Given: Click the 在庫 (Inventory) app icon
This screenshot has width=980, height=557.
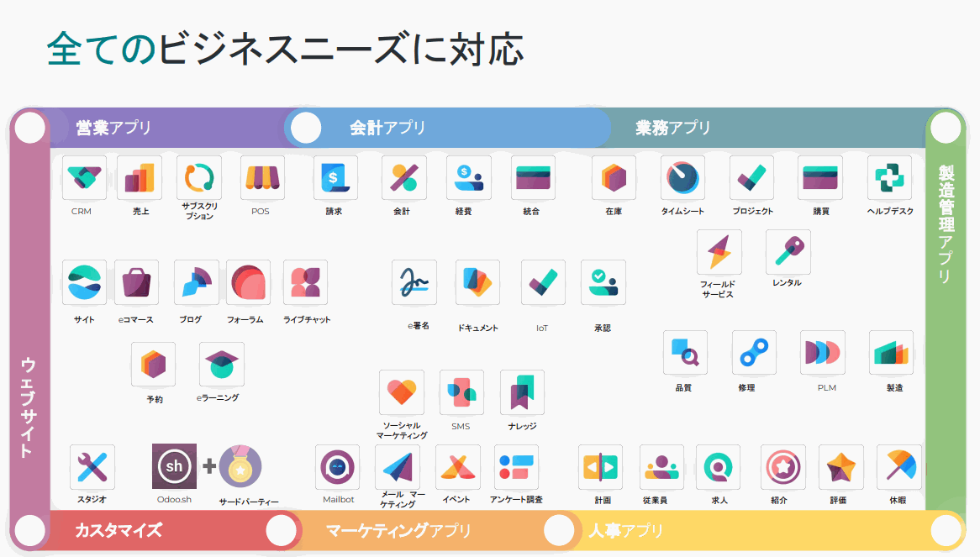Looking at the screenshot, I should 613,178.
